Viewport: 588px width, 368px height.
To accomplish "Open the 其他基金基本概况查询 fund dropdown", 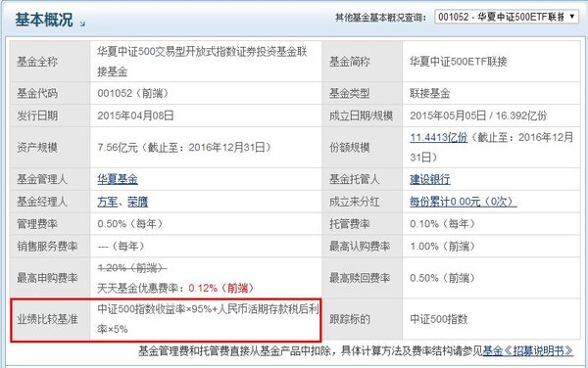I will pos(507,17).
